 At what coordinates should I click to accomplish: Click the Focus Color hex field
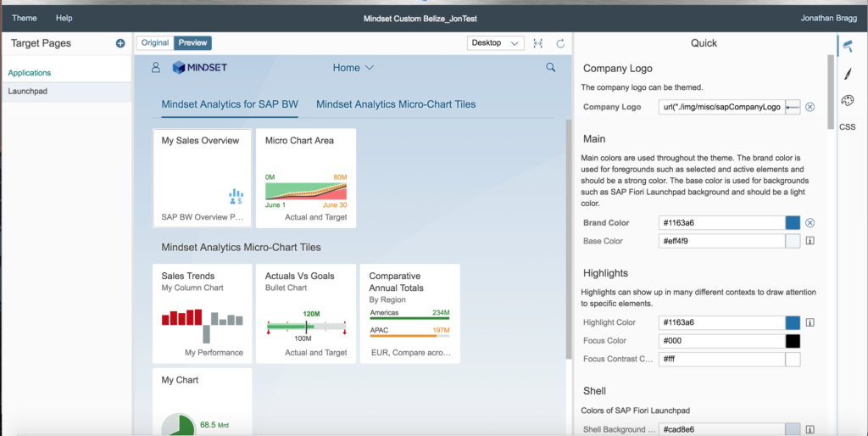[x=722, y=341]
